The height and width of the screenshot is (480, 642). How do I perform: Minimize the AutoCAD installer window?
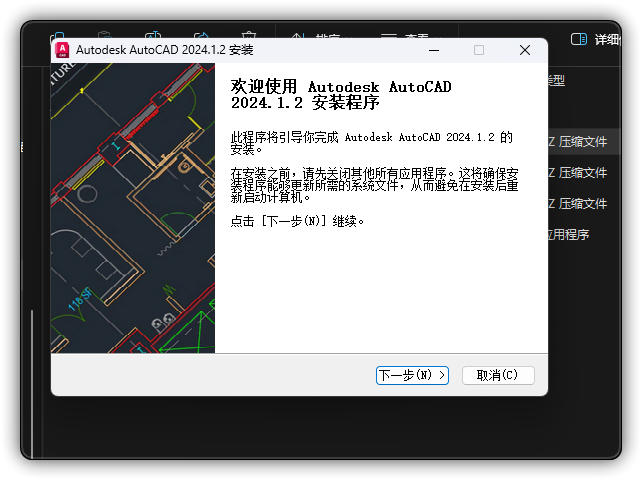click(x=434, y=50)
